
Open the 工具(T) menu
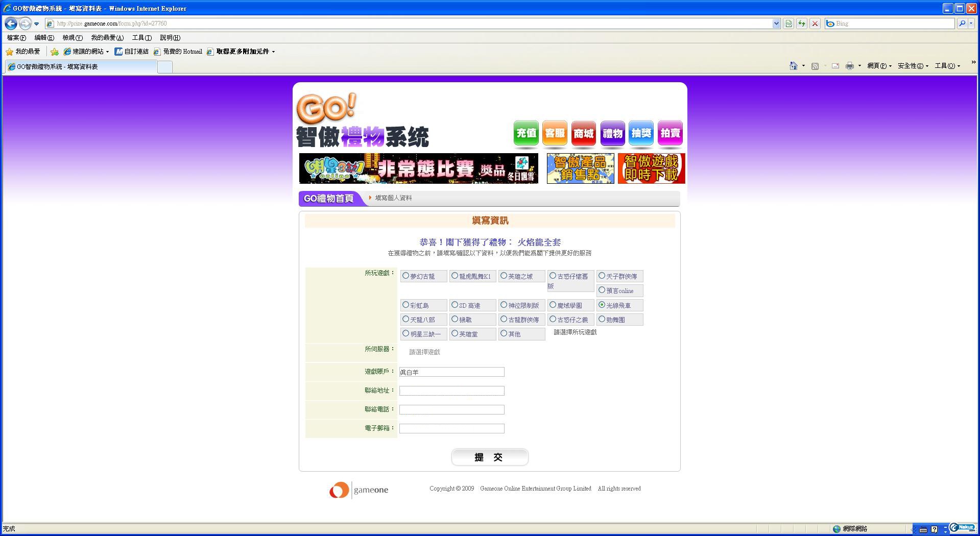pyautogui.click(x=142, y=38)
